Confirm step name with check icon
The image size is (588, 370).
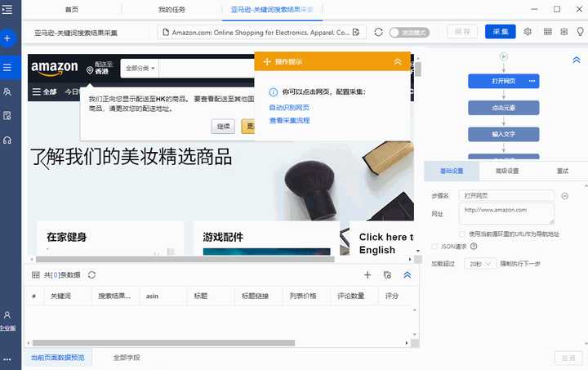564,196
